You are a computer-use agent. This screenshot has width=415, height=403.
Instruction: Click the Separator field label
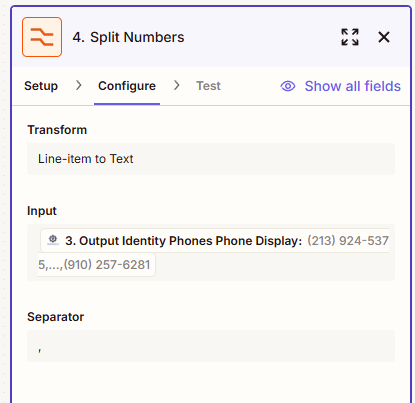pos(56,317)
